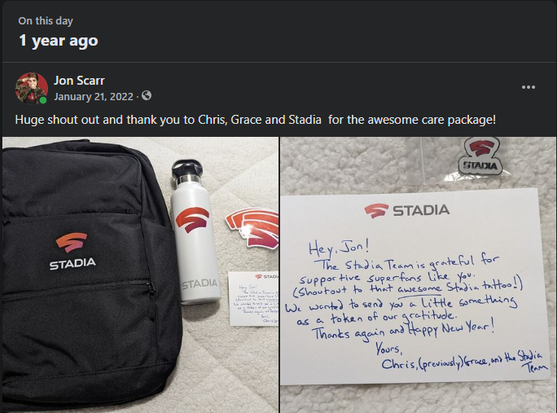This screenshot has width=557, height=413.
Task: Click the "Huge shout out" post text
Action: (255, 120)
